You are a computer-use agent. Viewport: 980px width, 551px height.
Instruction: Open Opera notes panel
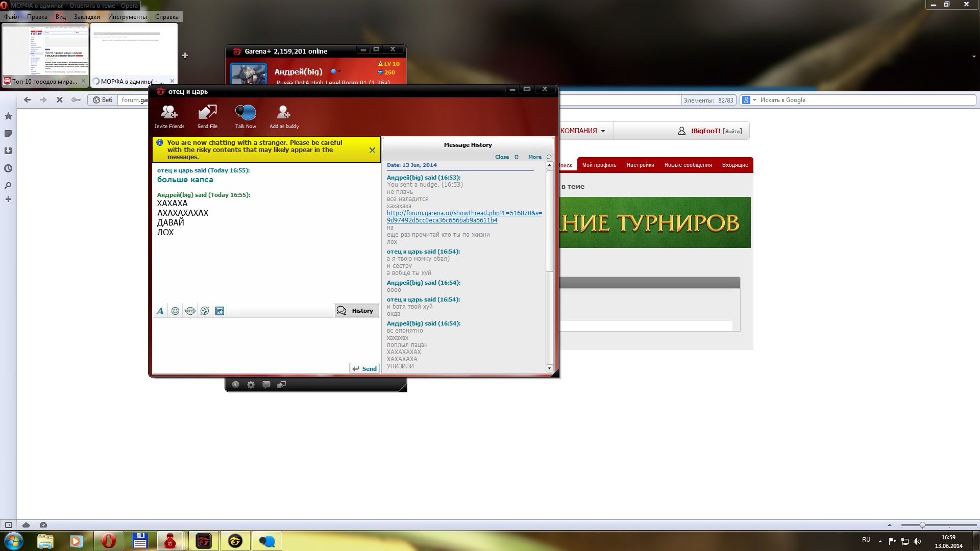(x=8, y=134)
